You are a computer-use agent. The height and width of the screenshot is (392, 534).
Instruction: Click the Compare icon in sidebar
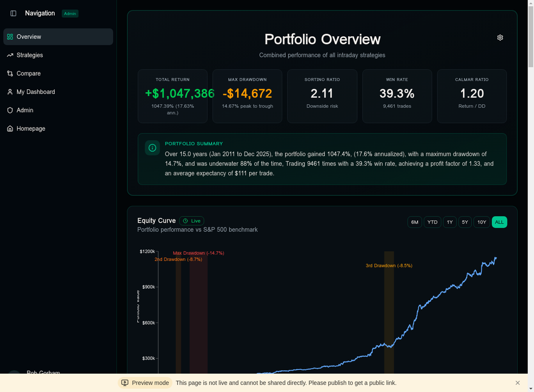pos(10,73)
